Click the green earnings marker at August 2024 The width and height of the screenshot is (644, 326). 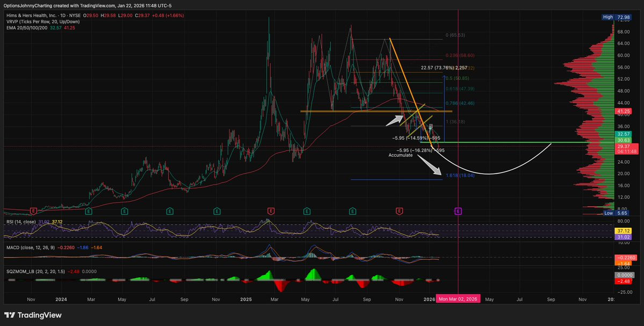click(169, 211)
